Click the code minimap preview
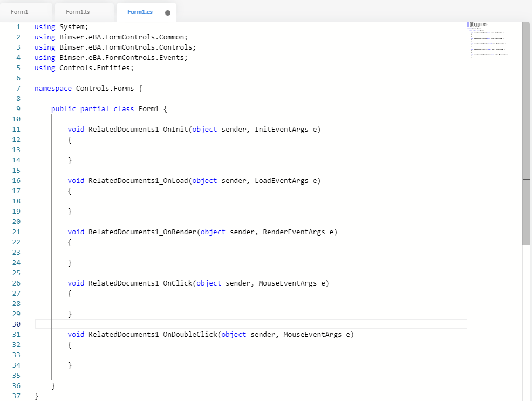 488,40
